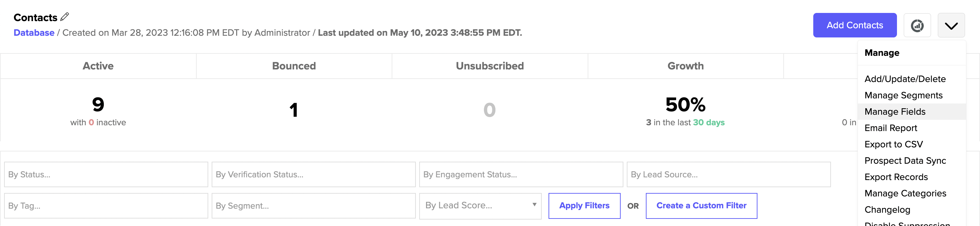980x226 pixels.
Task: Click Apply Filters button
Action: tap(584, 206)
